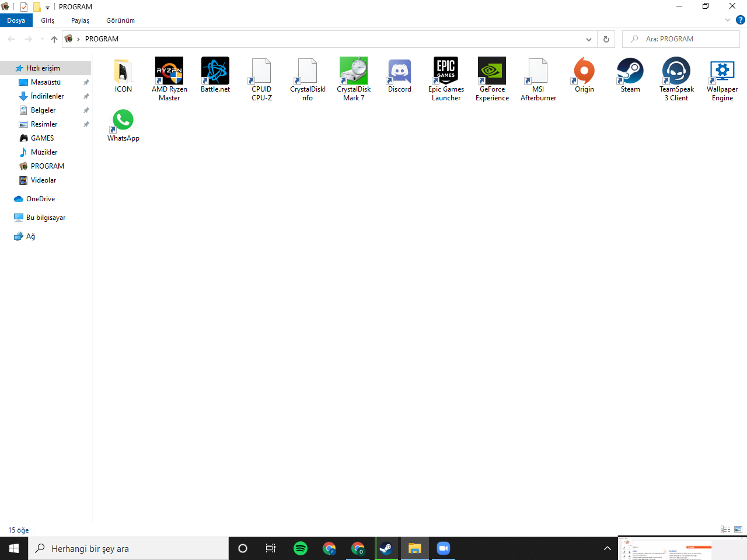Viewport: 747px width, 560px height.
Task: Click the Cortana circle on the taskbar
Action: (243, 548)
